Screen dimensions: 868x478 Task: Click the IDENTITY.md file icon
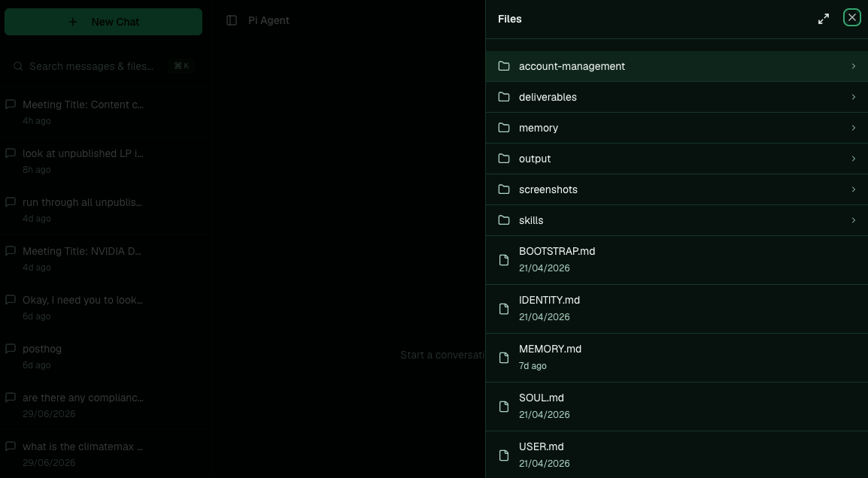click(504, 309)
